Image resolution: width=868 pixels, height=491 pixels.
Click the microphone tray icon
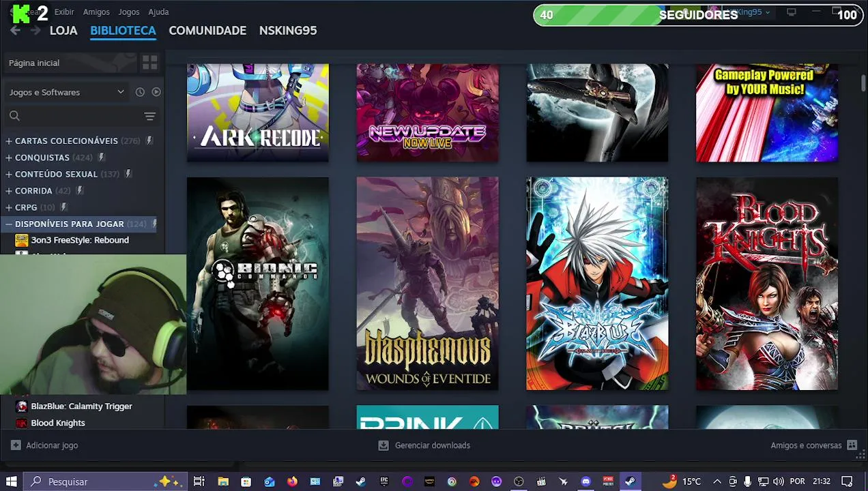click(748, 481)
